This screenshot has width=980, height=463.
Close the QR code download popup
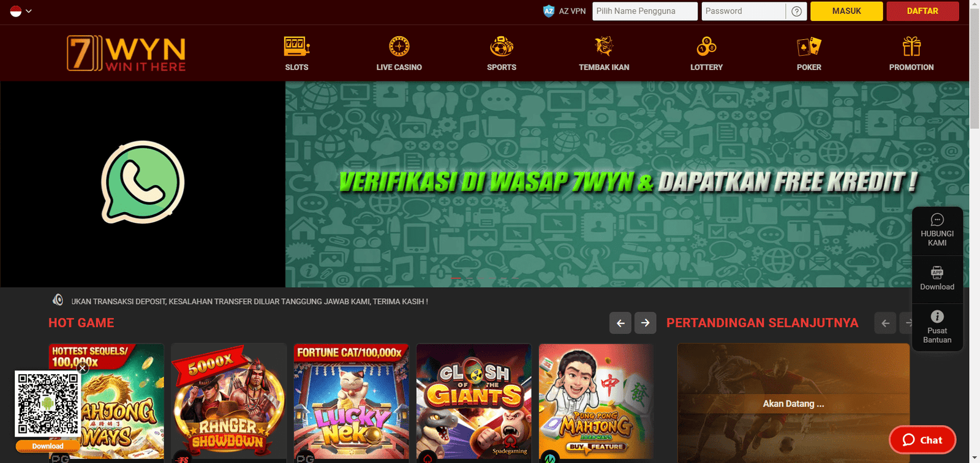point(83,368)
